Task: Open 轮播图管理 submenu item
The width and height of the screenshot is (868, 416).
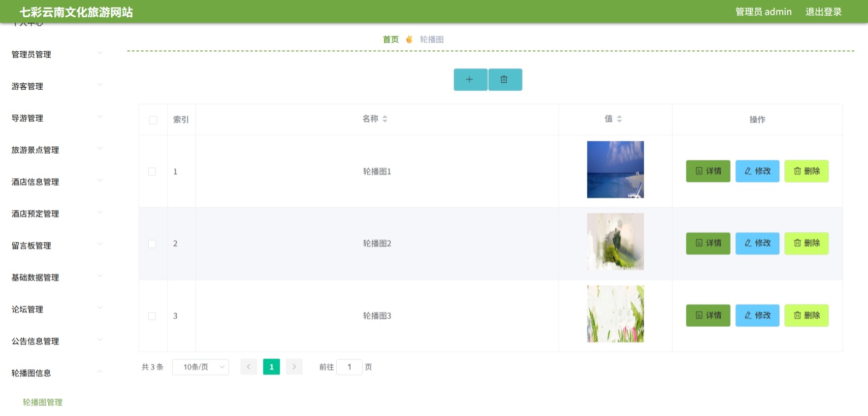Action: 42,402
